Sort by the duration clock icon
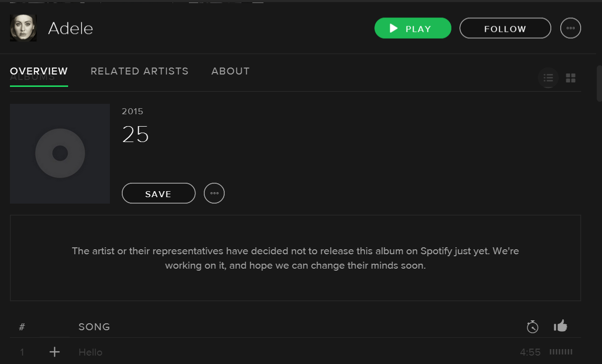This screenshot has height=364, width=602. click(x=532, y=327)
